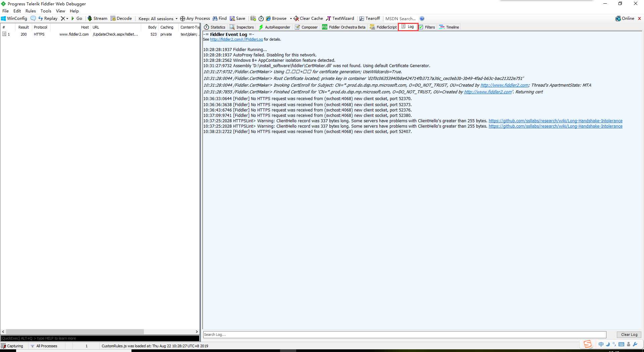The image size is (644, 352).
Task: Open the fiddler2.com/r/?FiddlerLog link
Action: (236, 39)
